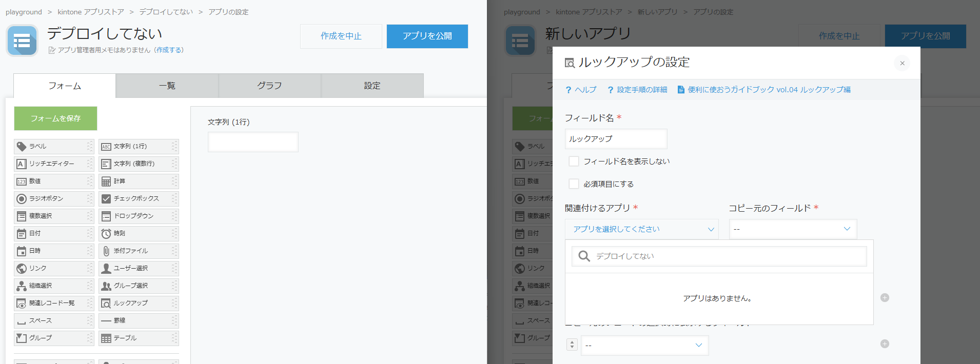Open the 関連付けるアプリ dropdown

(x=642, y=229)
